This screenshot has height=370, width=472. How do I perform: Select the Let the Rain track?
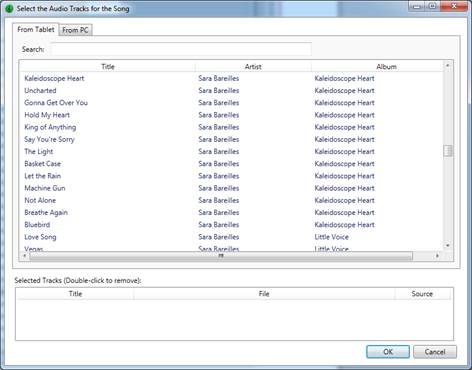tap(42, 176)
